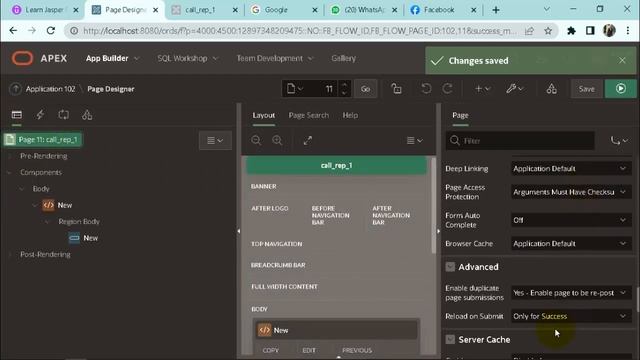Collapse the Body tree node
Screen dimensions: 640x360
coord(22,189)
